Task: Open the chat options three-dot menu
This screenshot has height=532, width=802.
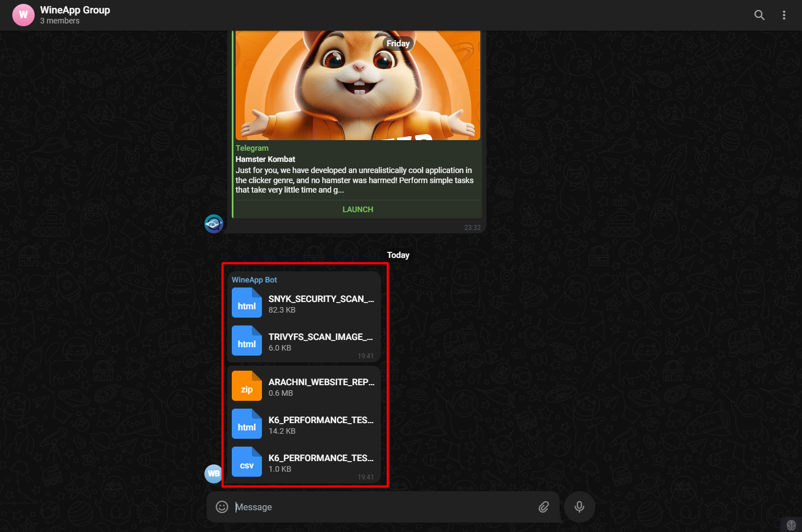Action: pos(784,15)
